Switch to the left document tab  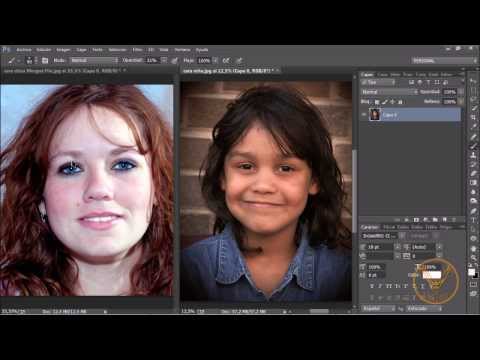tap(63, 71)
